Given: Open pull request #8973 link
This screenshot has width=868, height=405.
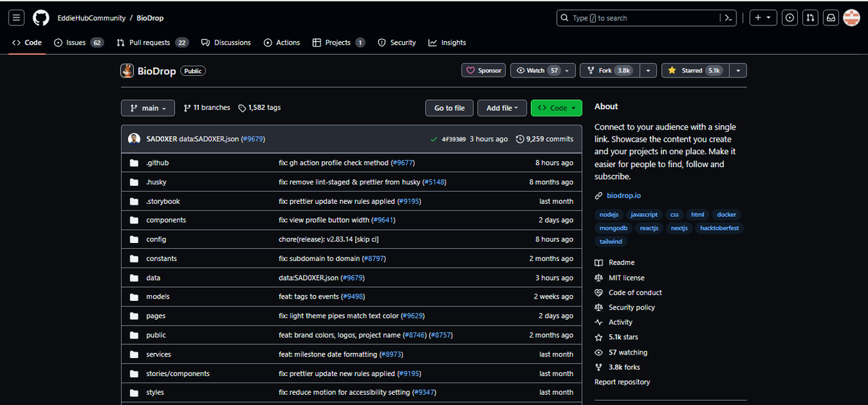Looking at the screenshot, I should 391,354.
